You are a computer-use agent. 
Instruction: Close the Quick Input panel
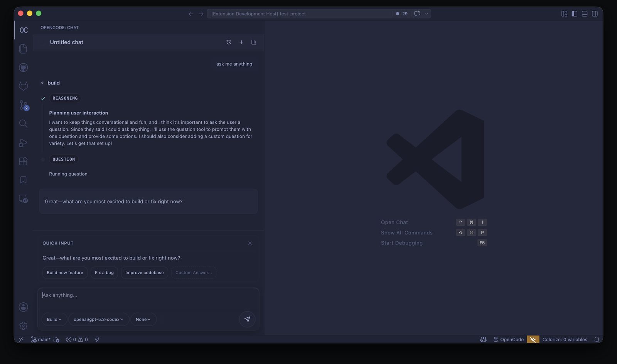pos(250,243)
